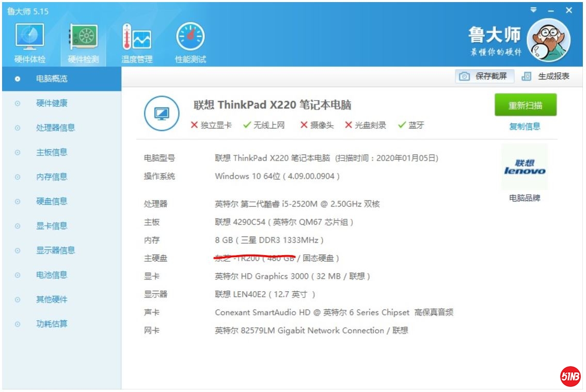Screen dimensions: 586x392
Task: Click the Windows 10 64位 operating system value
Action: pos(277,177)
